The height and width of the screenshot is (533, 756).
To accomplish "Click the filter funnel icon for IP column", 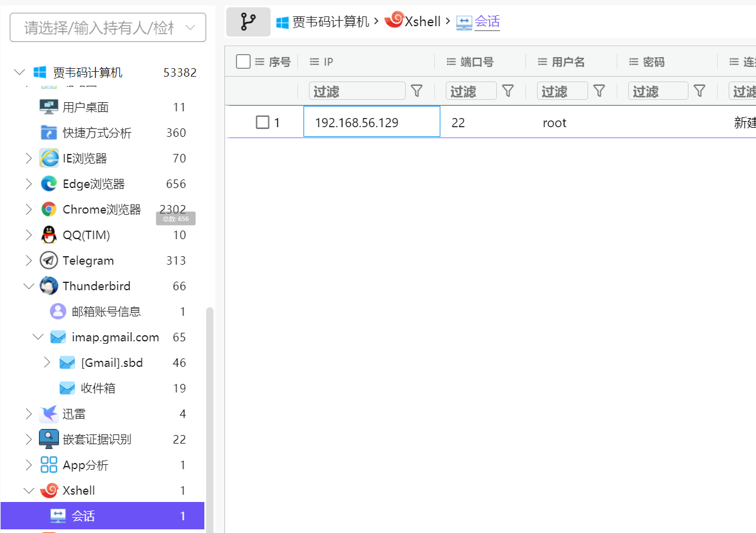I will coord(417,91).
